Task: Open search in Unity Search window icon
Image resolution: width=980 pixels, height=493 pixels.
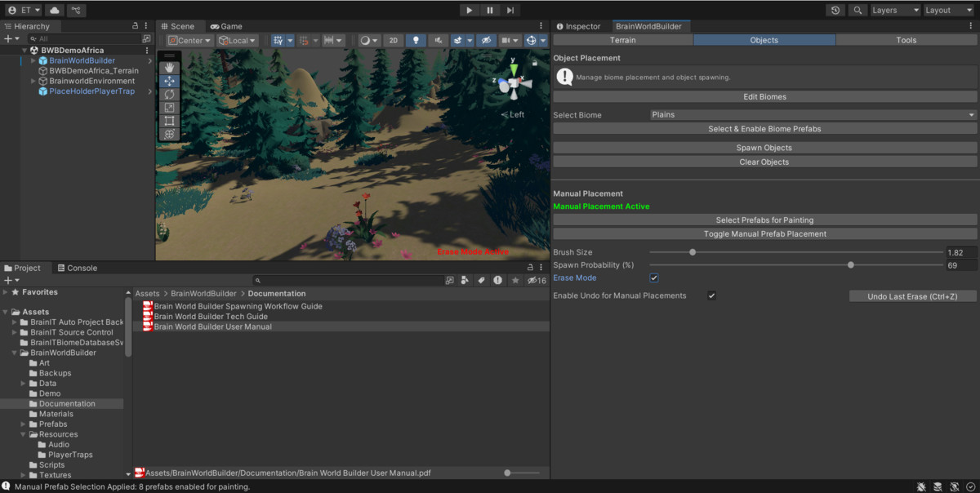Action: (449, 280)
